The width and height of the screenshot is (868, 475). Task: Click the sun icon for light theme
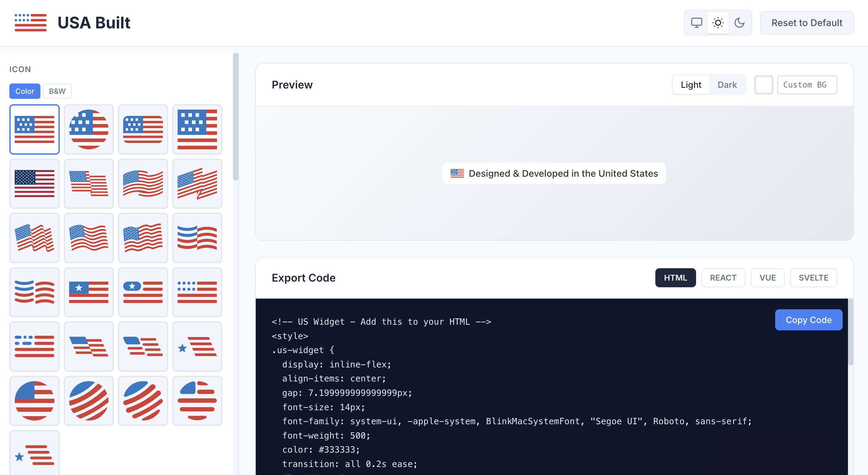pyautogui.click(x=718, y=23)
